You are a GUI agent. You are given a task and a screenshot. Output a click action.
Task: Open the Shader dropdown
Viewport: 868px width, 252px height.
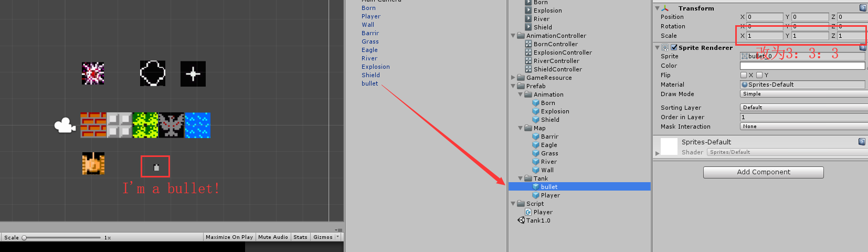click(787, 152)
